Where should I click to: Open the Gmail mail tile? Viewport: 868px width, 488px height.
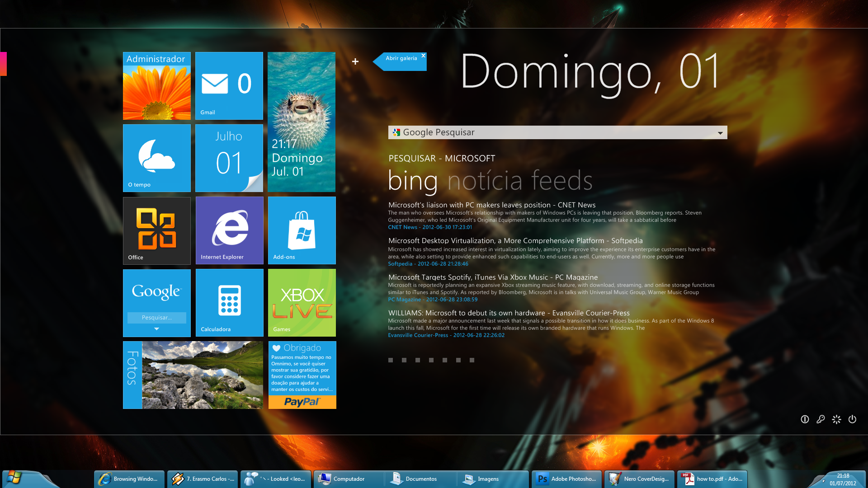coord(229,86)
